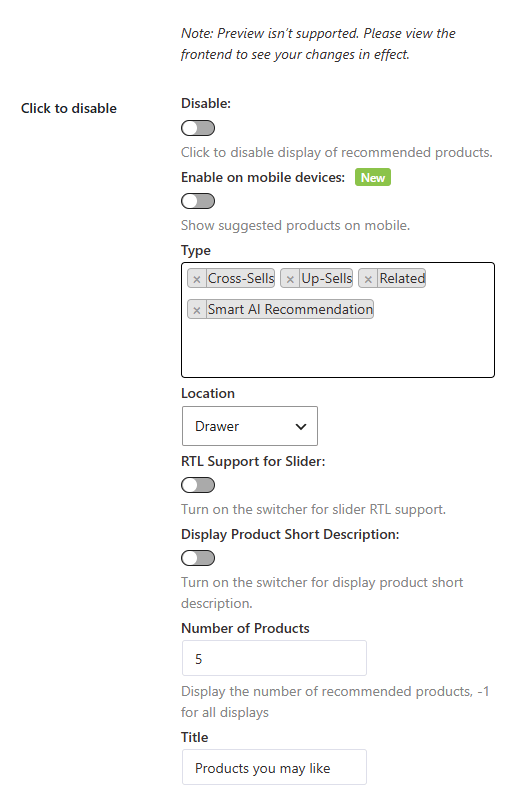
Task: Remove the Cross-Sells tag
Action: coord(197,279)
